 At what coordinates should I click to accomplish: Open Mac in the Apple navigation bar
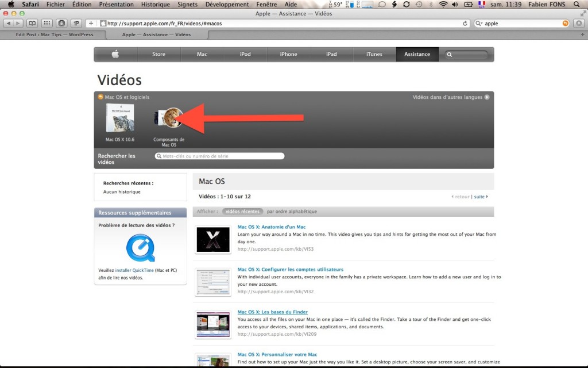tap(202, 54)
